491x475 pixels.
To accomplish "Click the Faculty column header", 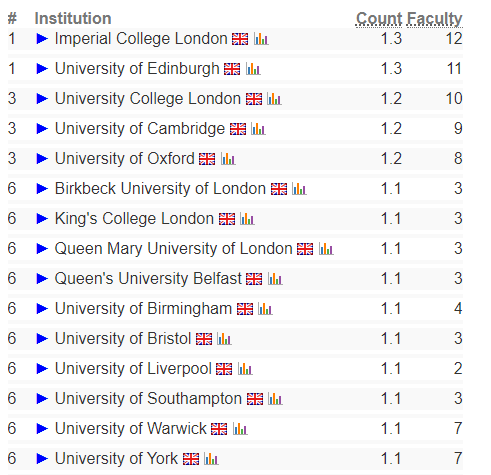I will coord(435,19).
